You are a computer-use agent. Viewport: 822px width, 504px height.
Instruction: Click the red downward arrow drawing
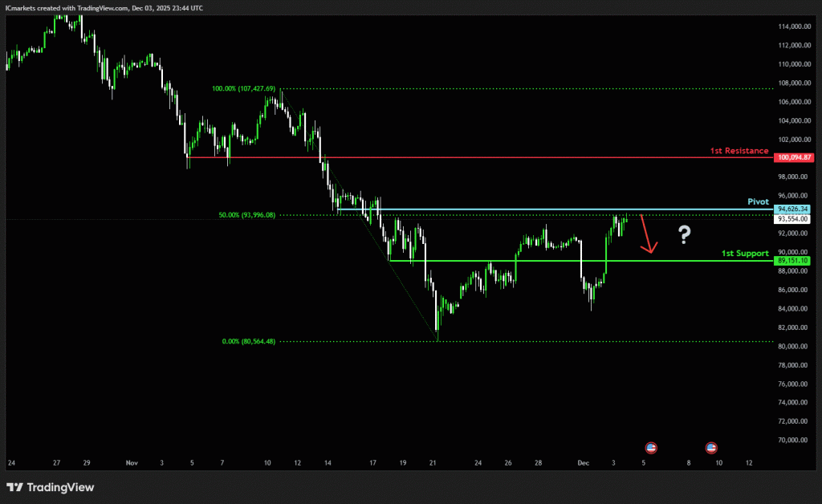coord(647,234)
